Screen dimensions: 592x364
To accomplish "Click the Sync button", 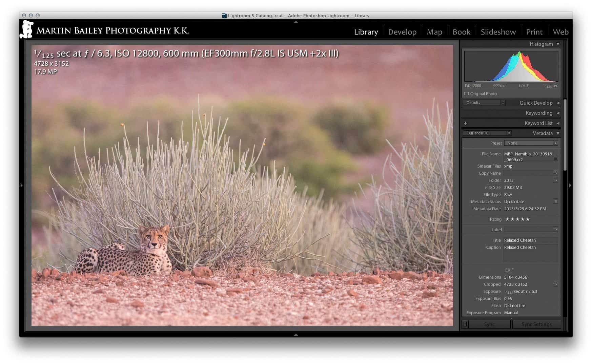I will (489, 324).
